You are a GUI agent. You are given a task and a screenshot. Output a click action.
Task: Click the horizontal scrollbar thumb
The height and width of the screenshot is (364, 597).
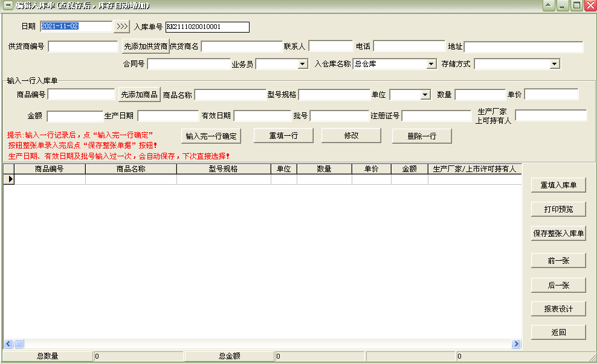coord(19,344)
